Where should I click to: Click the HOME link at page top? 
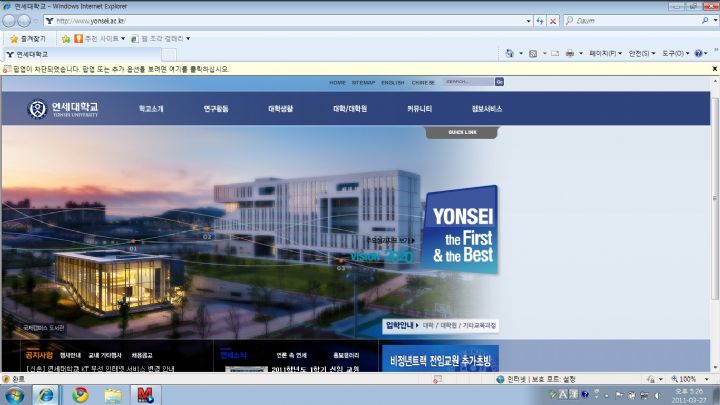click(x=337, y=83)
